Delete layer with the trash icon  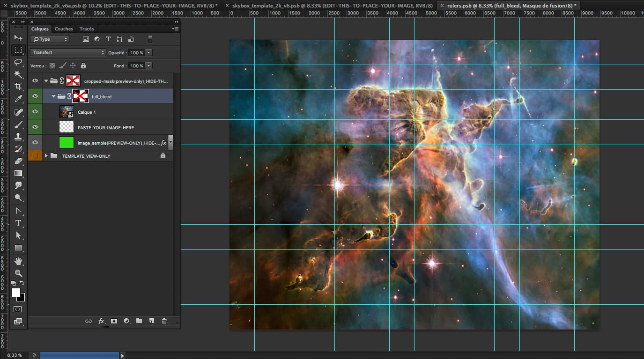164,321
